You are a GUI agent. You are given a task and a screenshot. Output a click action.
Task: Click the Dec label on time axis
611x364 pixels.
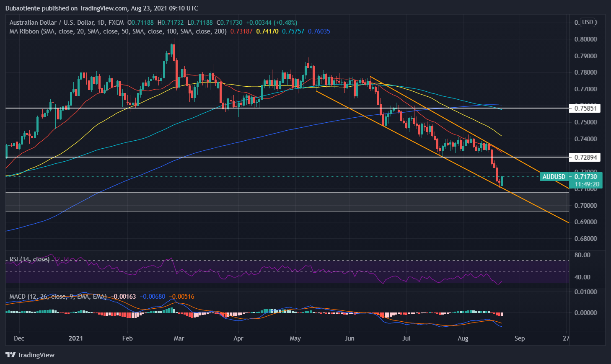coord(19,338)
